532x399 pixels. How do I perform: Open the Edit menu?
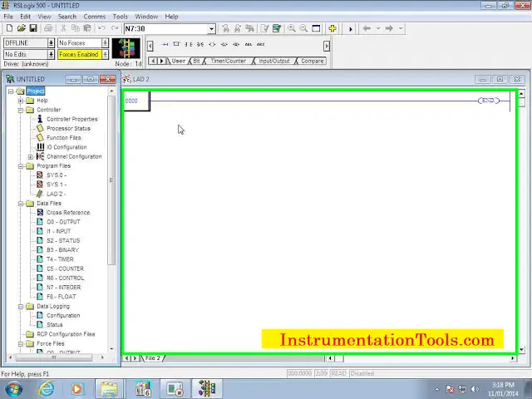click(x=25, y=17)
